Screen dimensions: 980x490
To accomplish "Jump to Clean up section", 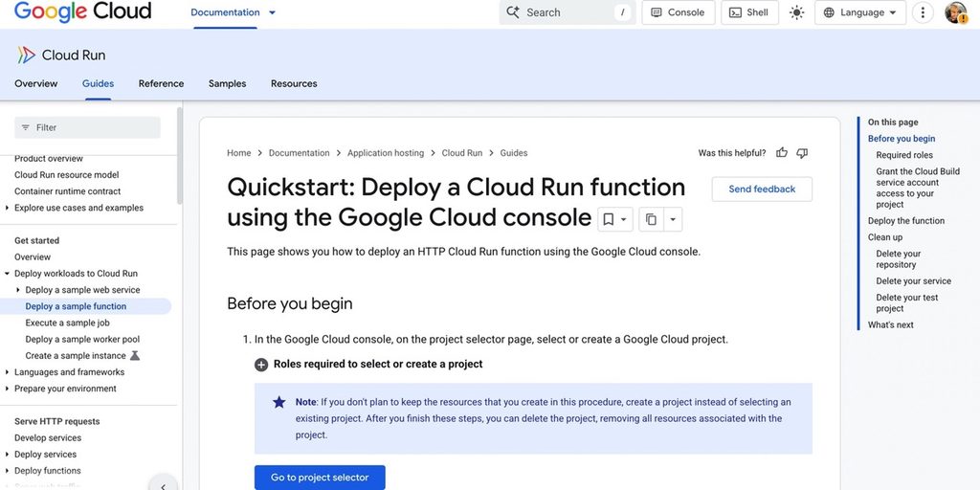I will [885, 237].
